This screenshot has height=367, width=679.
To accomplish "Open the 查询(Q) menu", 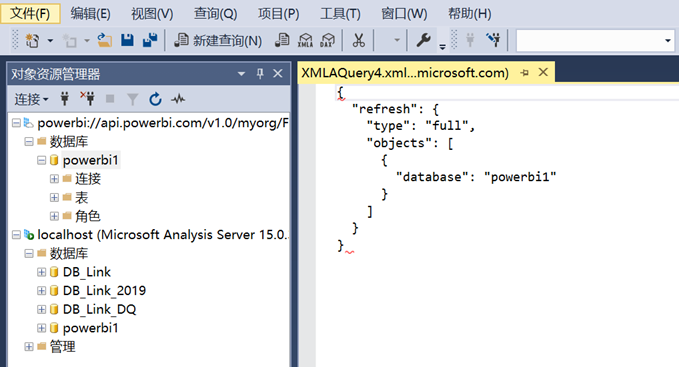I will [215, 13].
